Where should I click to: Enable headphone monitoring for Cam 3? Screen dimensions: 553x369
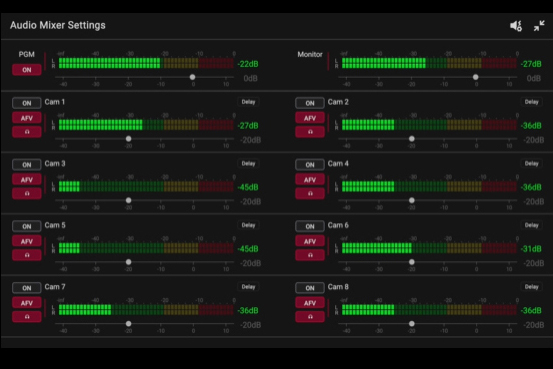click(x=27, y=194)
